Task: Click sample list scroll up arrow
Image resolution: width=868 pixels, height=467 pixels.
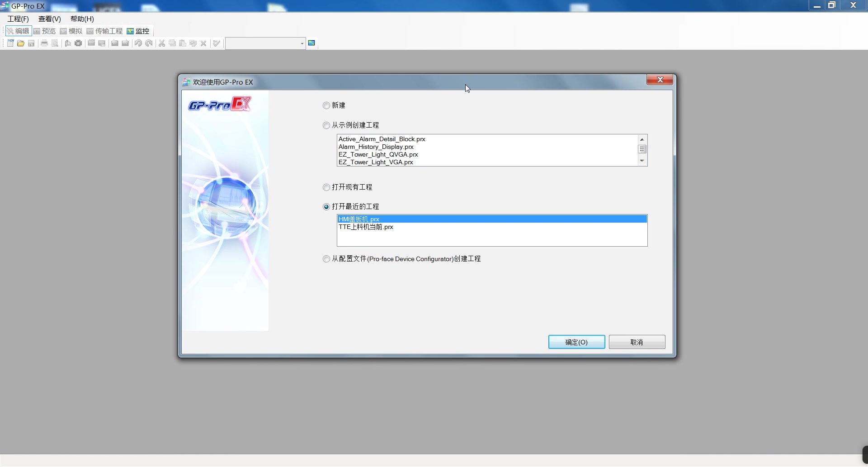Action: click(642, 139)
